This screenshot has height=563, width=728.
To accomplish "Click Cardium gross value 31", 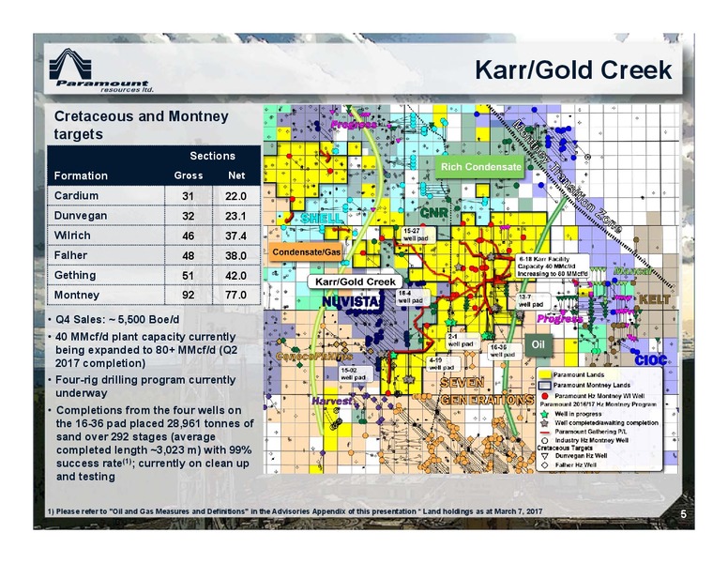I will point(188,196).
